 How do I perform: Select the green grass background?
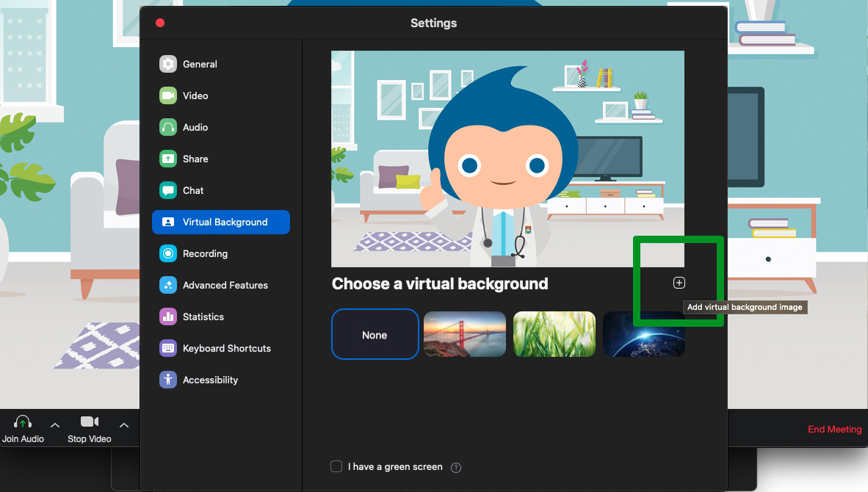click(554, 333)
